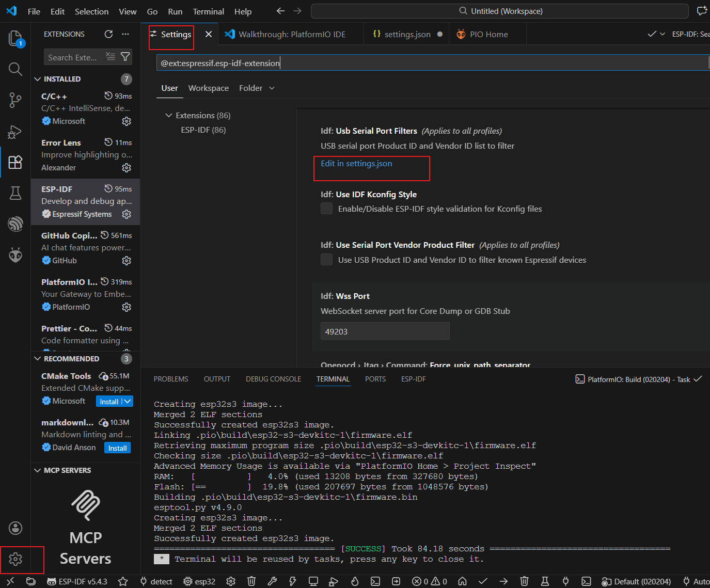The height and width of the screenshot is (588, 710).
Task: Open the File menu
Action: click(x=34, y=11)
